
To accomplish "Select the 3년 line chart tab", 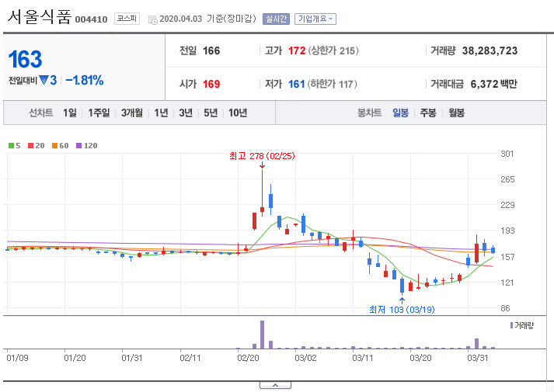I will click(x=186, y=113).
